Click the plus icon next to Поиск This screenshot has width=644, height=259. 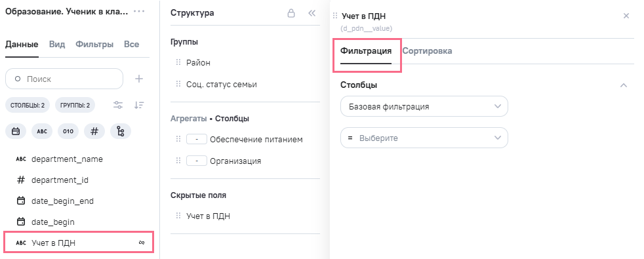click(x=139, y=79)
